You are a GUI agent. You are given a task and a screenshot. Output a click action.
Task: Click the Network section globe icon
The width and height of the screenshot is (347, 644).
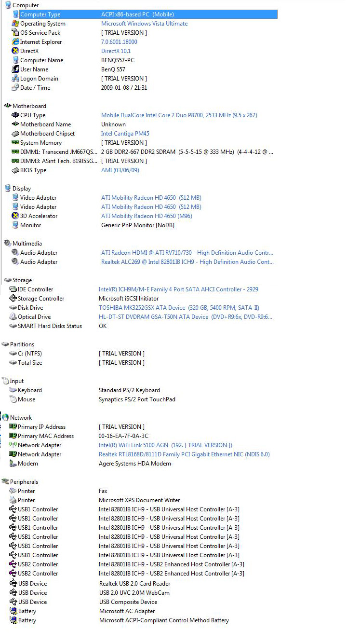tap(5, 418)
